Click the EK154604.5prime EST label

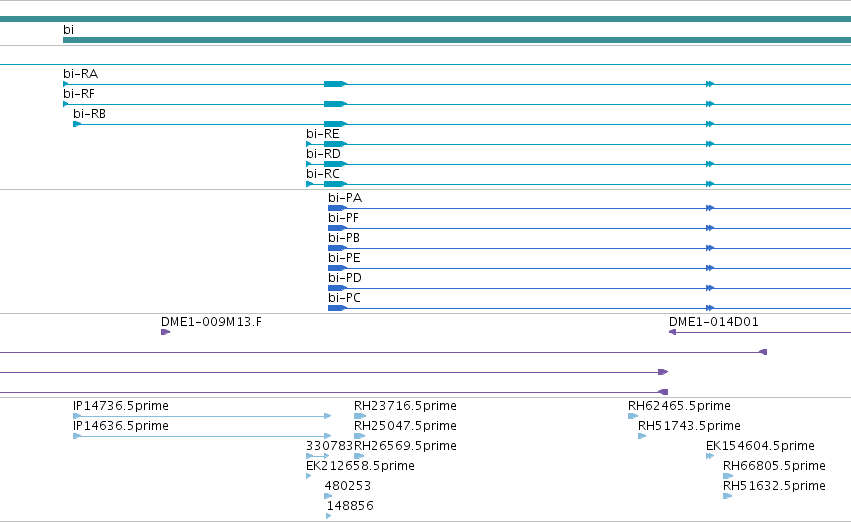coord(760,447)
